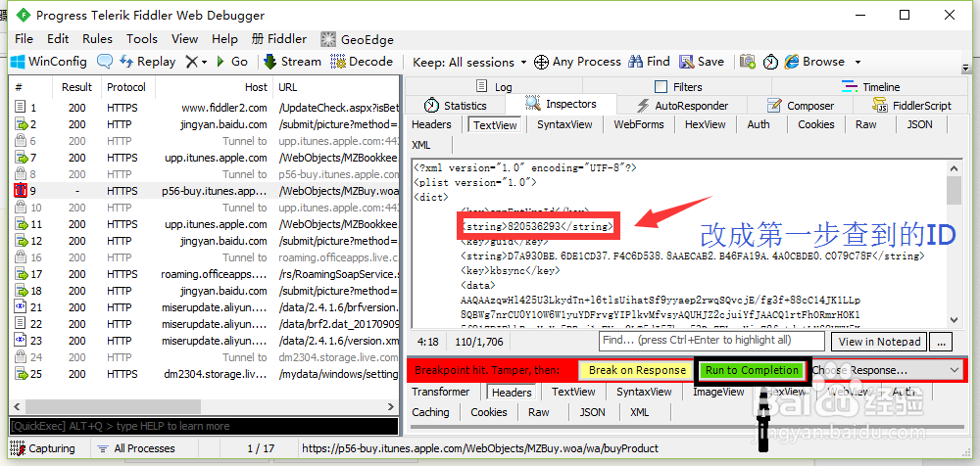This screenshot has width=980, height=466.
Task: Switch to the Statistics tab
Action: click(455, 105)
